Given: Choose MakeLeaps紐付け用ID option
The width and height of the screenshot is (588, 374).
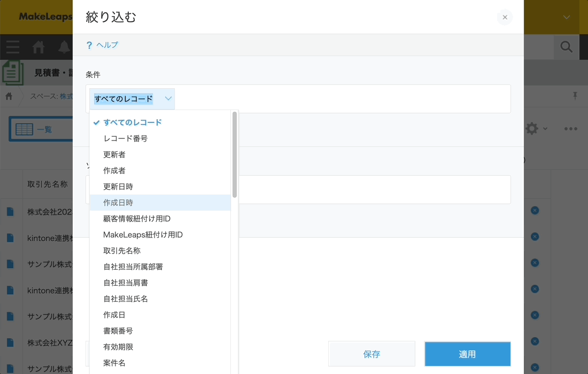Looking at the screenshot, I should pyautogui.click(x=160, y=235).
